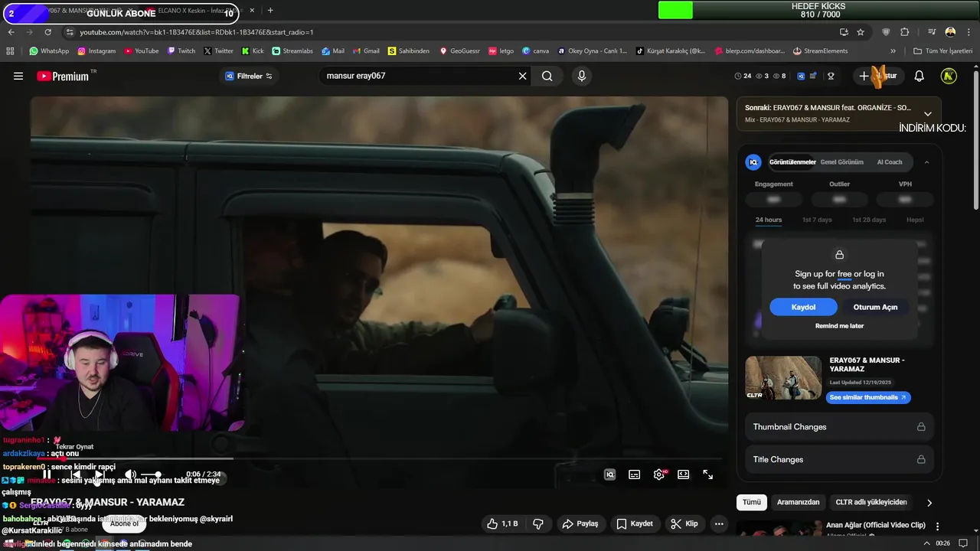Viewport: 980px width, 551px height.
Task: Enter fullscreen mode
Action: (x=708, y=474)
